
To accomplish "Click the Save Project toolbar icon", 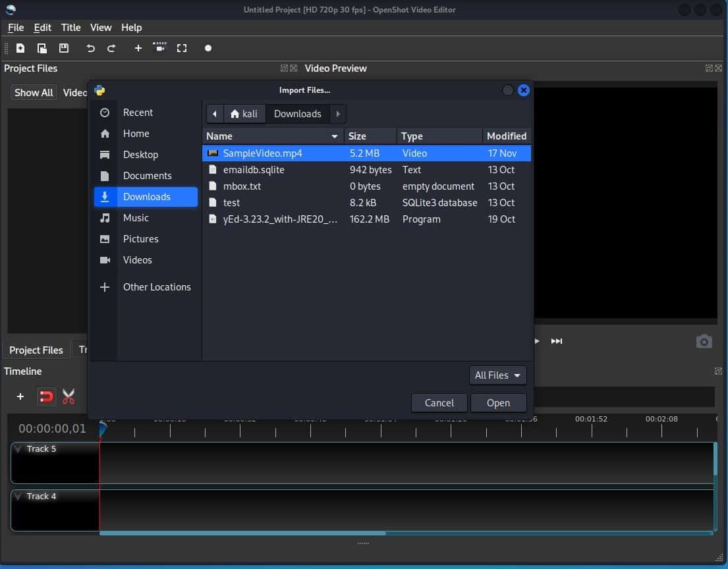I will 64,48.
